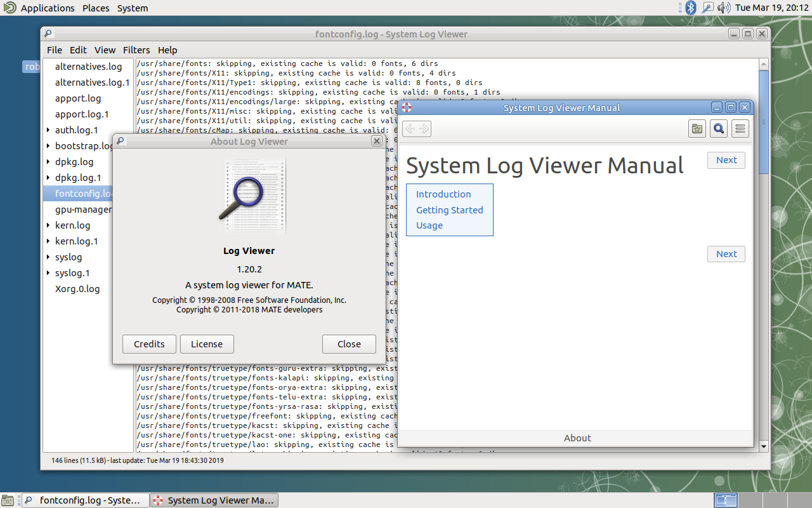Click the About footer link in the Manual
The width and height of the screenshot is (812, 508).
(x=577, y=438)
